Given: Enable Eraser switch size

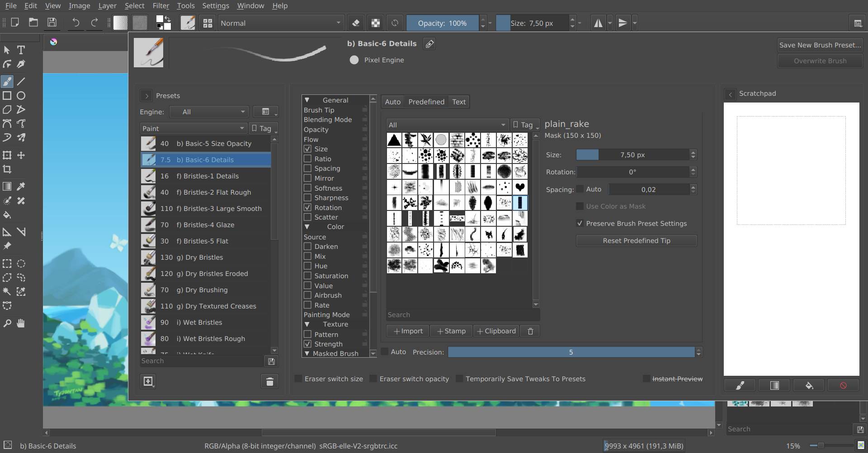Looking at the screenshot, I should point(298,378).
